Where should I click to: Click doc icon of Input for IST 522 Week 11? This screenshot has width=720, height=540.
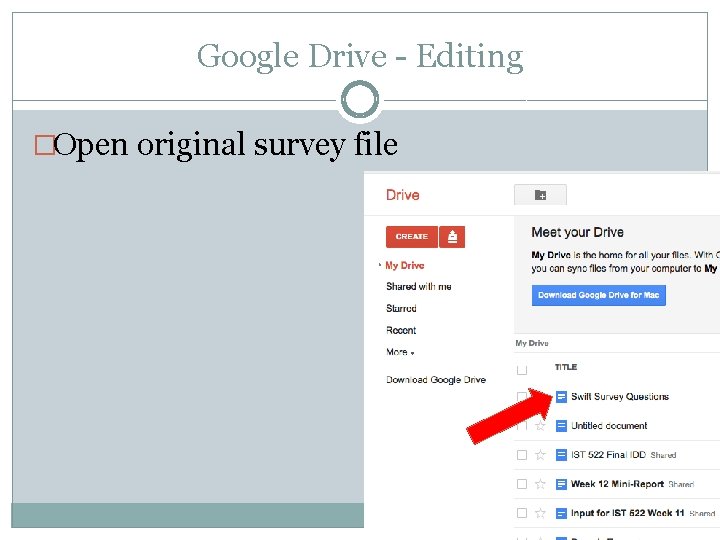pyautogui.click(x=561, y=513)
